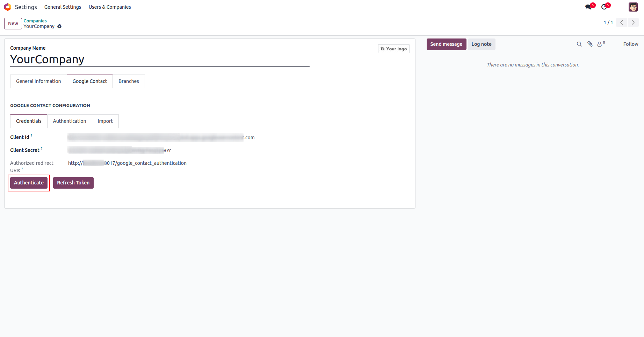Viewport: 644px width, 337px height.
Task: Open the Authentication sub-tab
Action: point(70,121)
